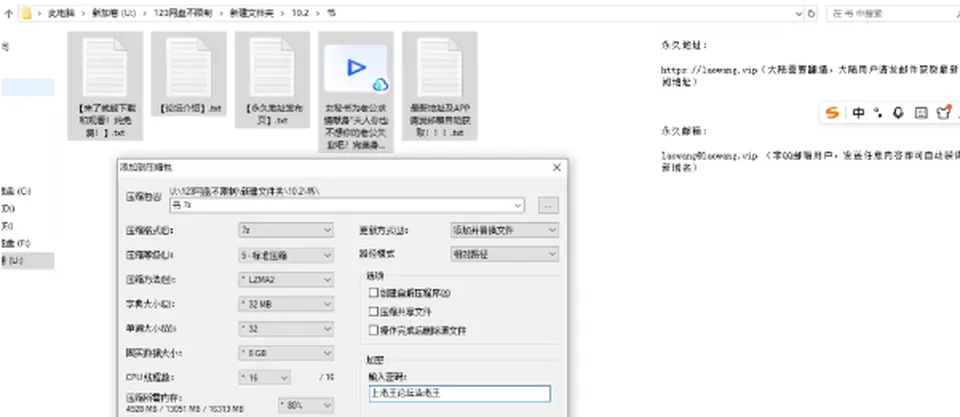The image size is (960, 417).
Task: Click the 永久邮箱: heading in the preview pane
Action: click(x=684, y=131)
